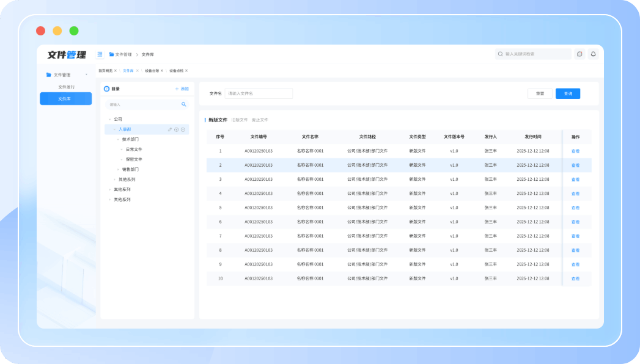640x364 pixels.
Task: Click the notification bell icon
Action: [592, 54]
